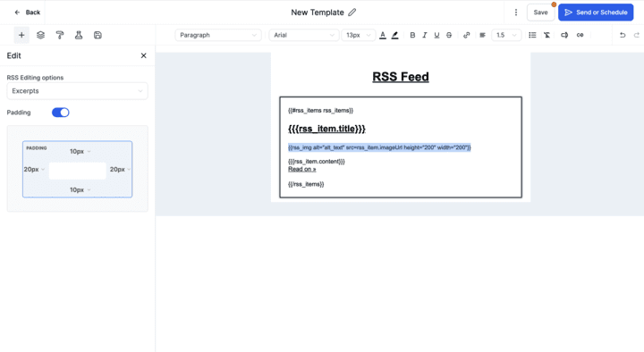Insert a hyperlink with chain icon
Viewport: 644px width, 352px height.
[x=467, y=35]
